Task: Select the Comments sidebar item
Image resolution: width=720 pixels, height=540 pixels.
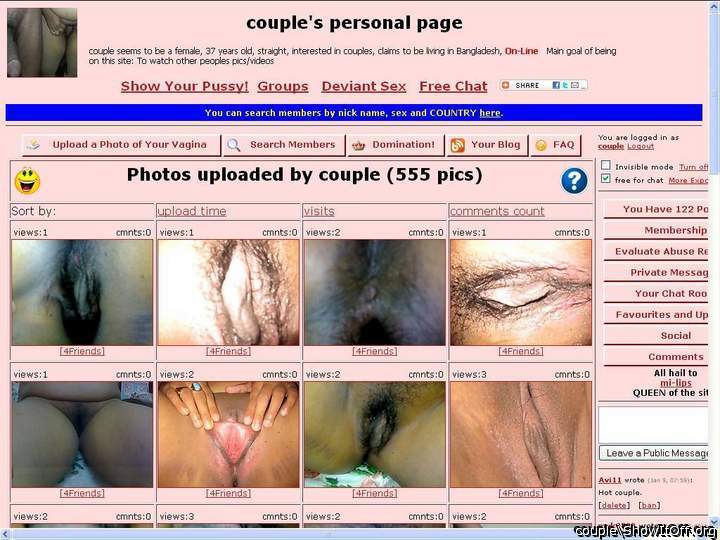Action: pyautogui.click(x=675, y=357)
